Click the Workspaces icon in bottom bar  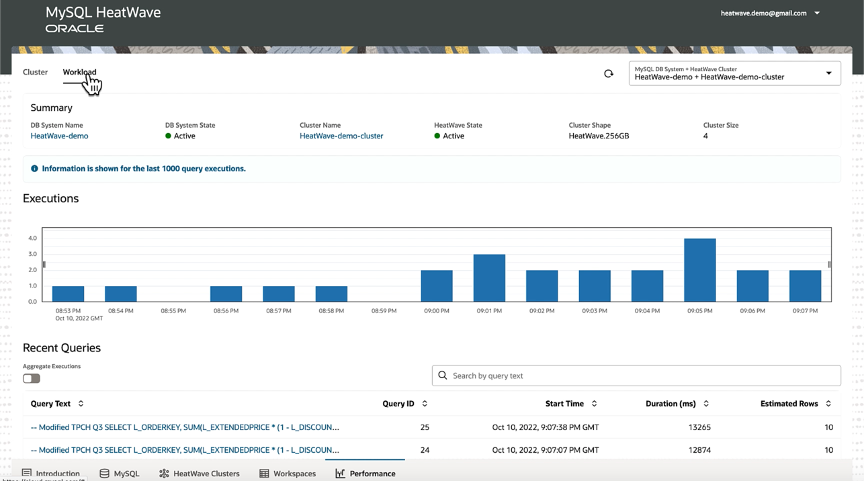coord(264,474)
